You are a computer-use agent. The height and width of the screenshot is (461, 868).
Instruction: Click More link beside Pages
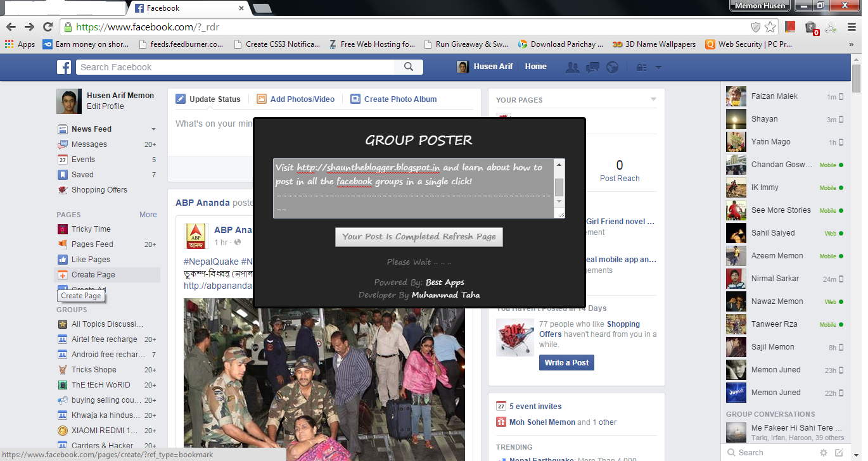pyautogui.click(x=148, y=215)
